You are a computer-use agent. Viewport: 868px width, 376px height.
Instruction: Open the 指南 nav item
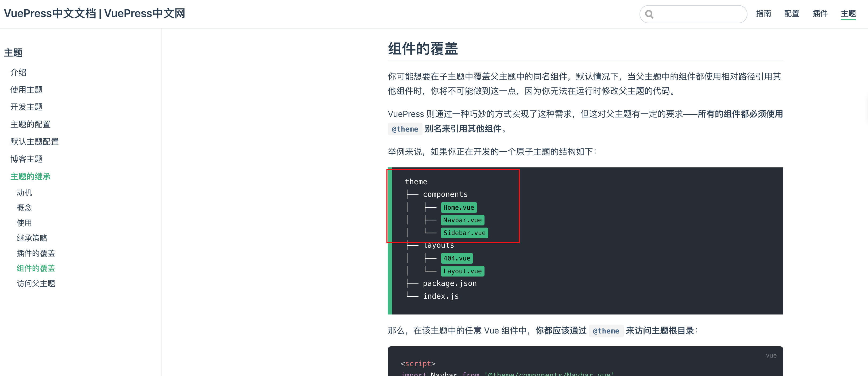pyautogui.click(x=763, y=13)
